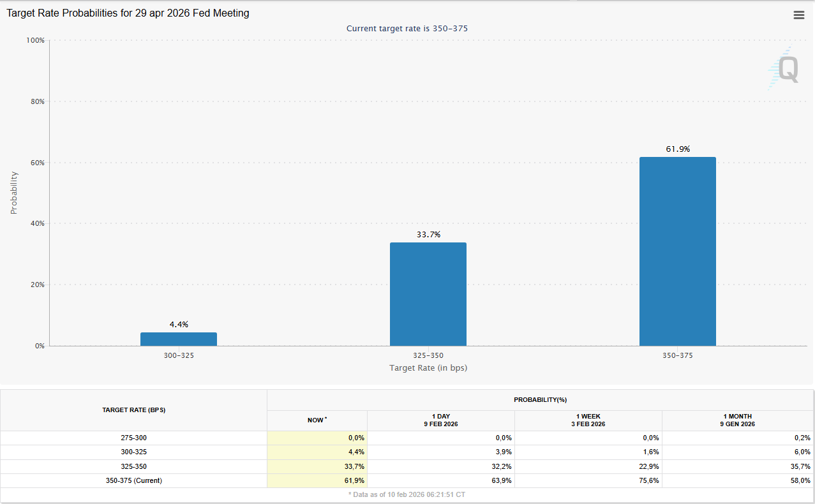
Task: Select the 1 MONTH 9 GEN 2026 header
Action: (737, 420)
